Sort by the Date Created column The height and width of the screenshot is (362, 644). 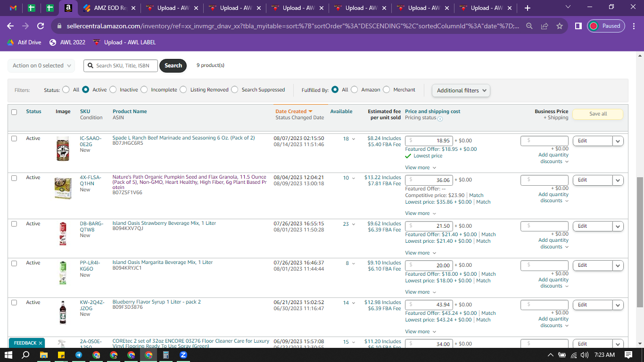[294, 112]
